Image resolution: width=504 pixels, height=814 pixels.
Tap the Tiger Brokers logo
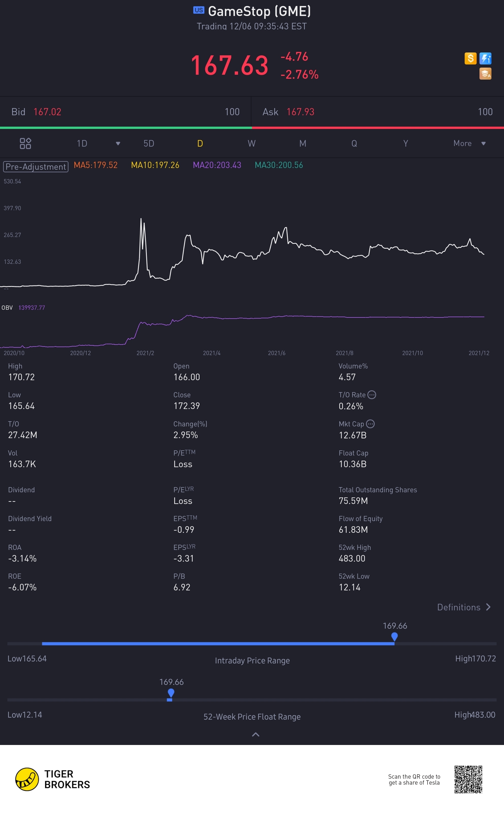pos(53,779)
